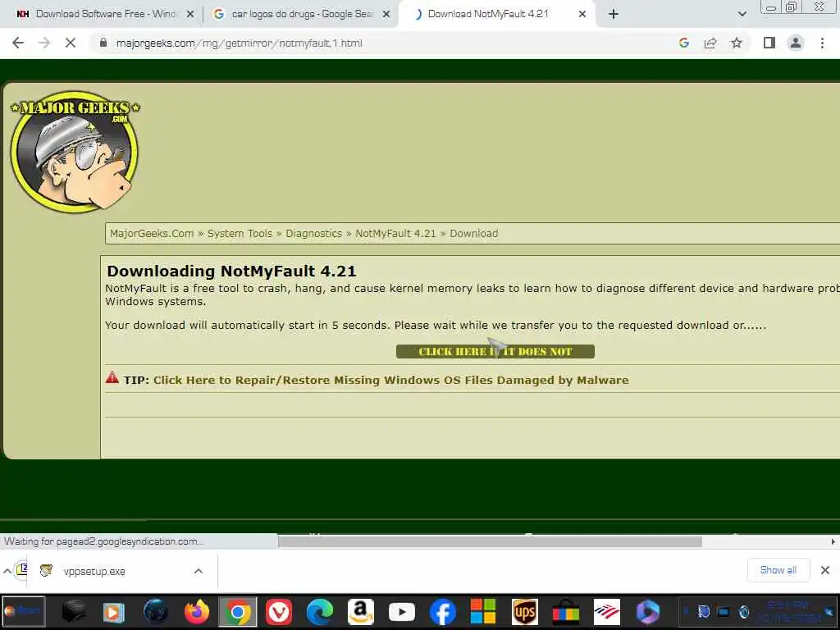Open the Chrome profile menu
This screenshot has width=840, height=630.
click(796, 43)
